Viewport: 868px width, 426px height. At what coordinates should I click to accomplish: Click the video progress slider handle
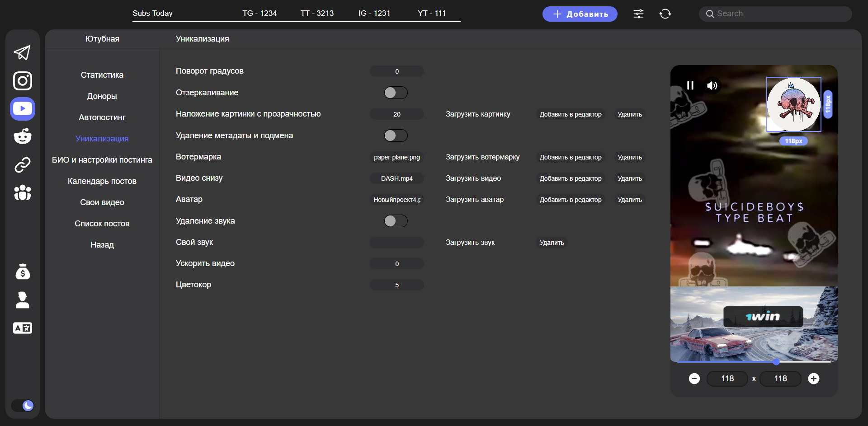(x=776, y=362)
